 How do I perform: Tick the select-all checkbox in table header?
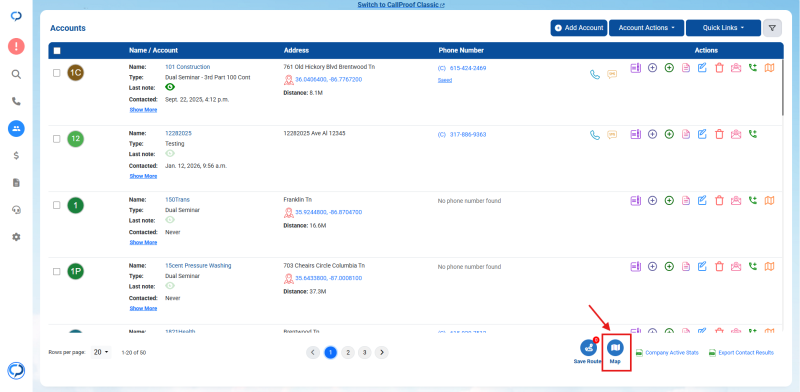(57, 51)
